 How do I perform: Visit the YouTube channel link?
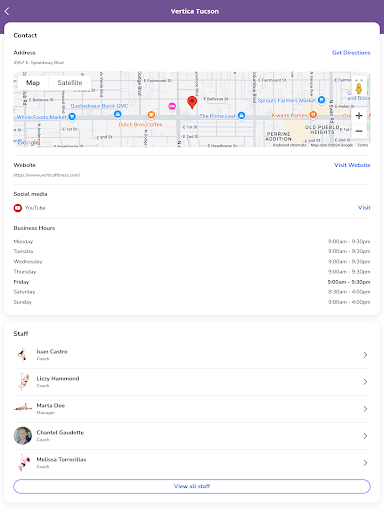pyautogui.click(x=364, y=208)
